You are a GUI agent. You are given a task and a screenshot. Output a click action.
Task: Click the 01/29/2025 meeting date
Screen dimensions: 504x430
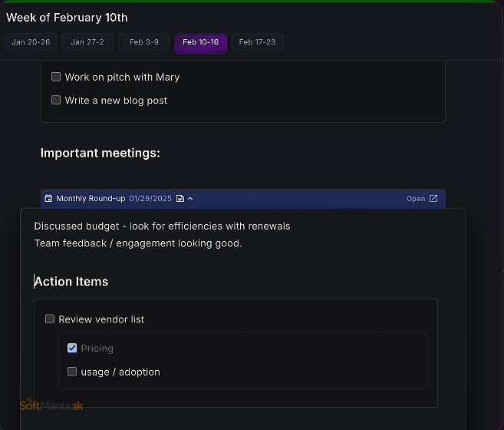pos(150,199)
